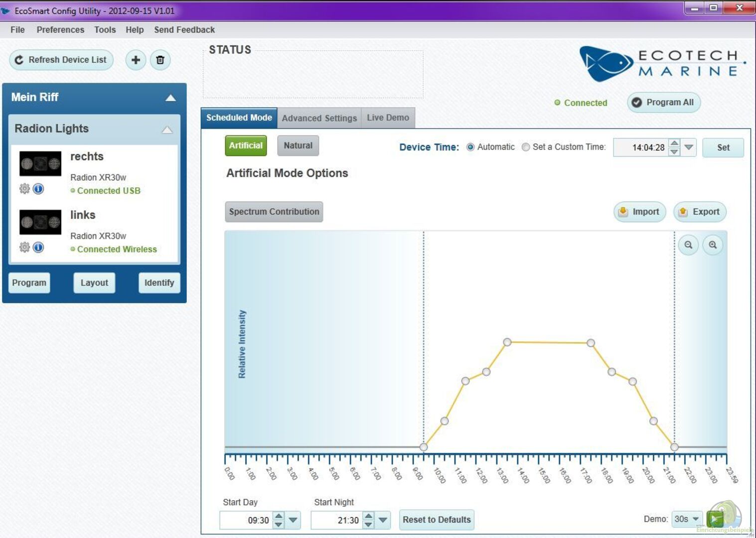Open settings gear for rechts light
Image resolution: width=756 pixels, height=538 pixels.
point(24,189)
